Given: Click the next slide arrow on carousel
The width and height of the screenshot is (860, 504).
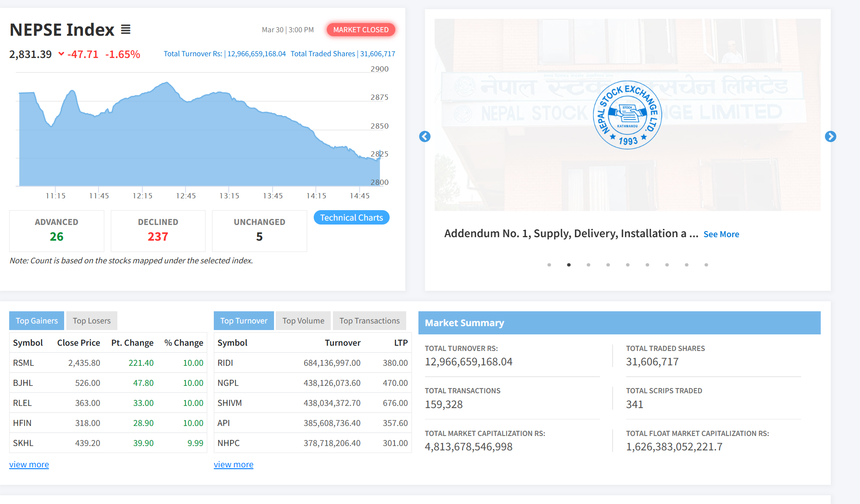Looking at the screenshot, I should coord(830,136).
